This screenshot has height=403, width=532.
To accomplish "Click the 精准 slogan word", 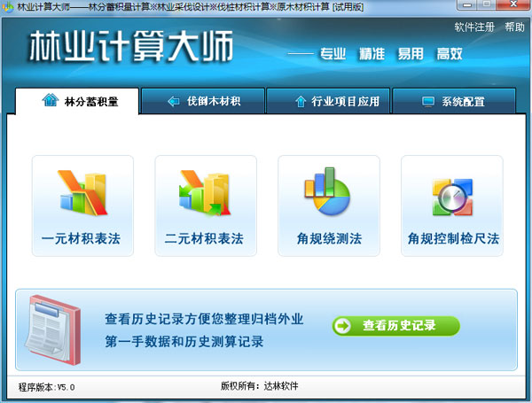I will [372, 54].
